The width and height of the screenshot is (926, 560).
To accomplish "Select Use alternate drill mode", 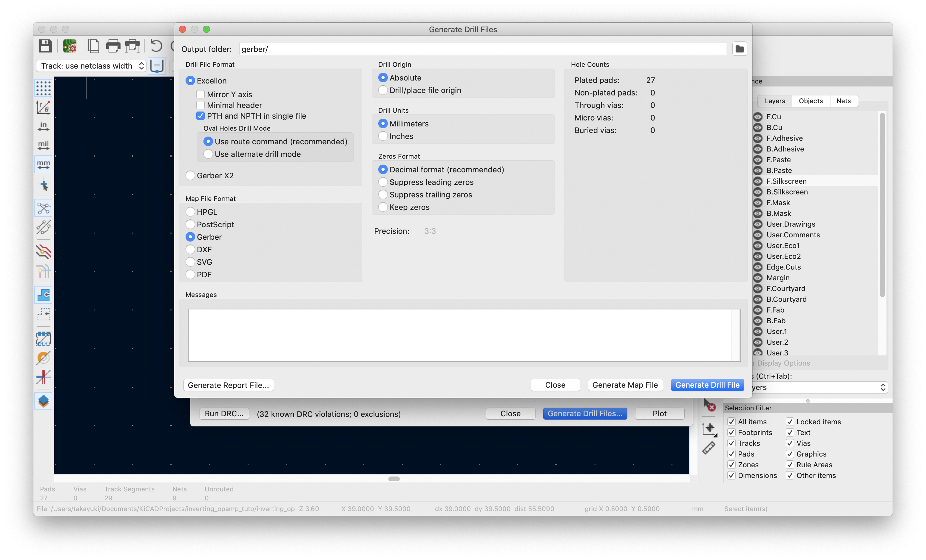I will (208, 154).
